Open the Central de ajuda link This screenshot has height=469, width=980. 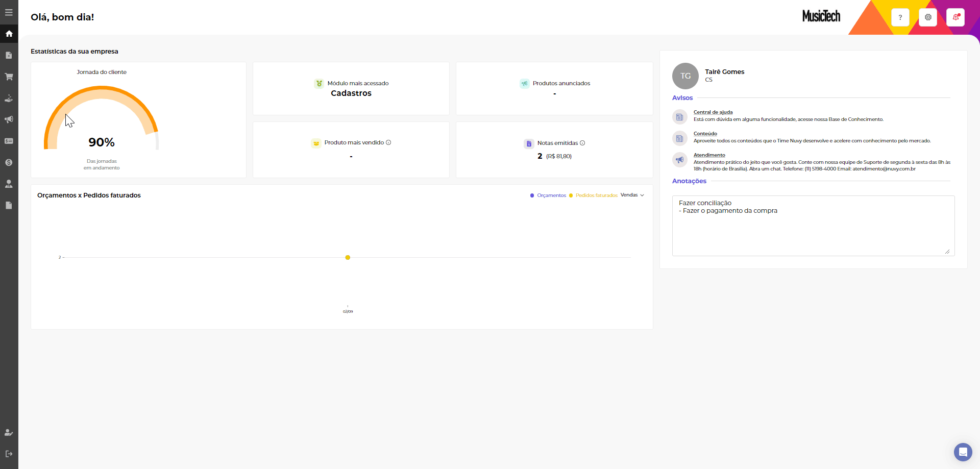click(713, 112)
